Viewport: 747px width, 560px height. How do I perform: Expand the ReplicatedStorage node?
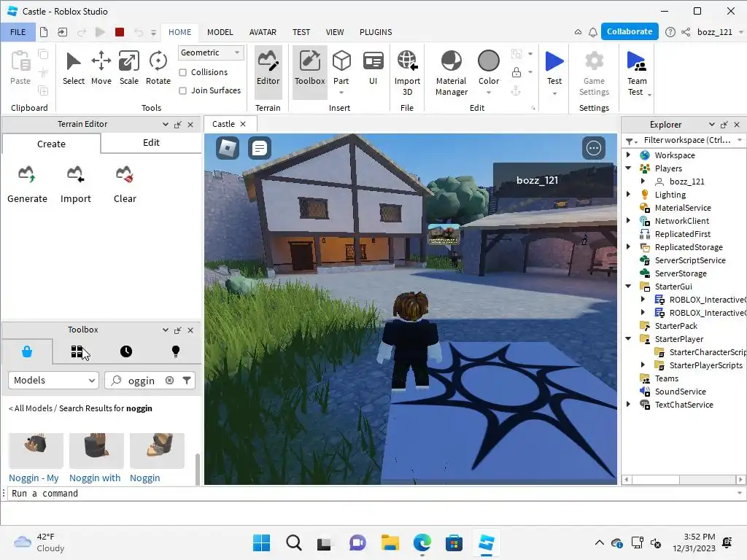pyautogui.click(x=628, y=246)
